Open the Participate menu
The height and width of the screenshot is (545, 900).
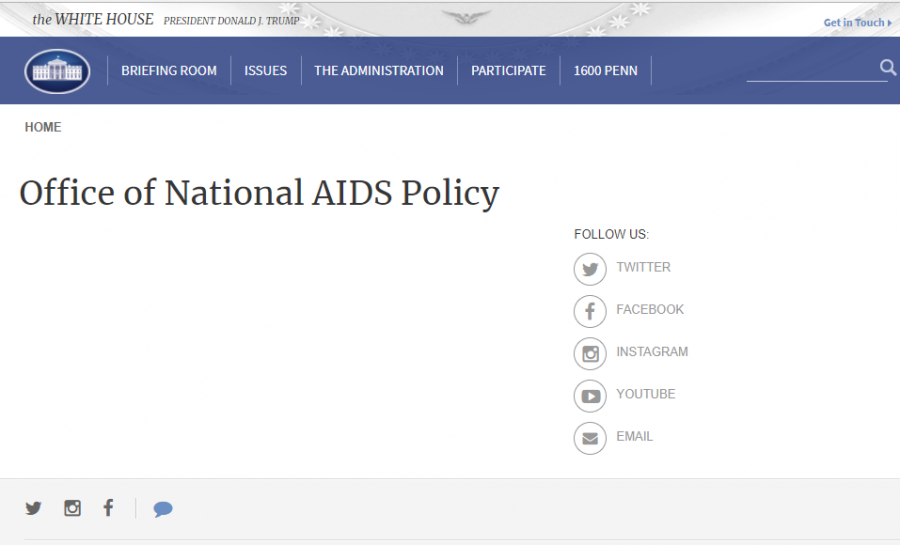point(509,71)
